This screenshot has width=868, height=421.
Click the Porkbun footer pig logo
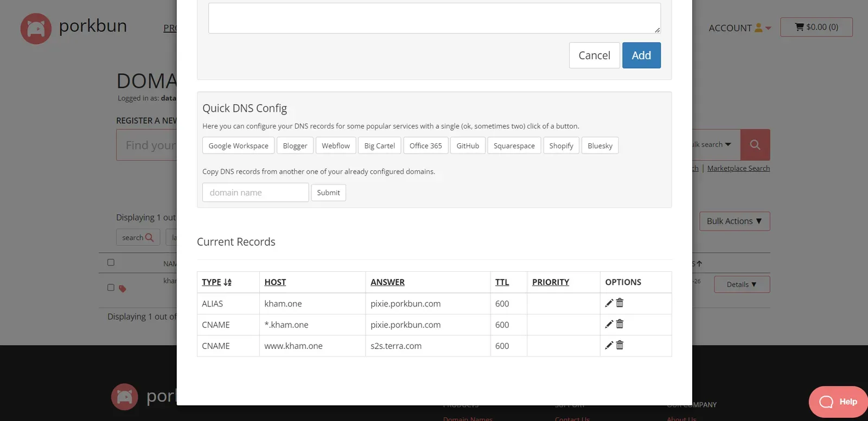click(124, 397)
